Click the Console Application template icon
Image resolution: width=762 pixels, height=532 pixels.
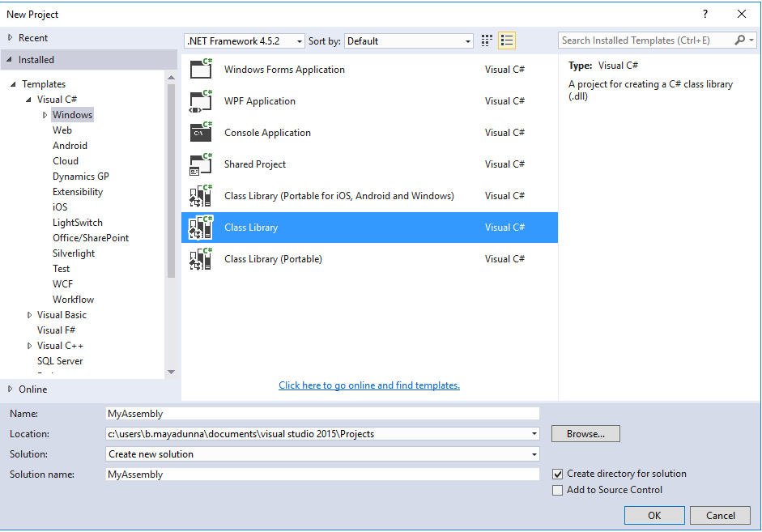201,132
